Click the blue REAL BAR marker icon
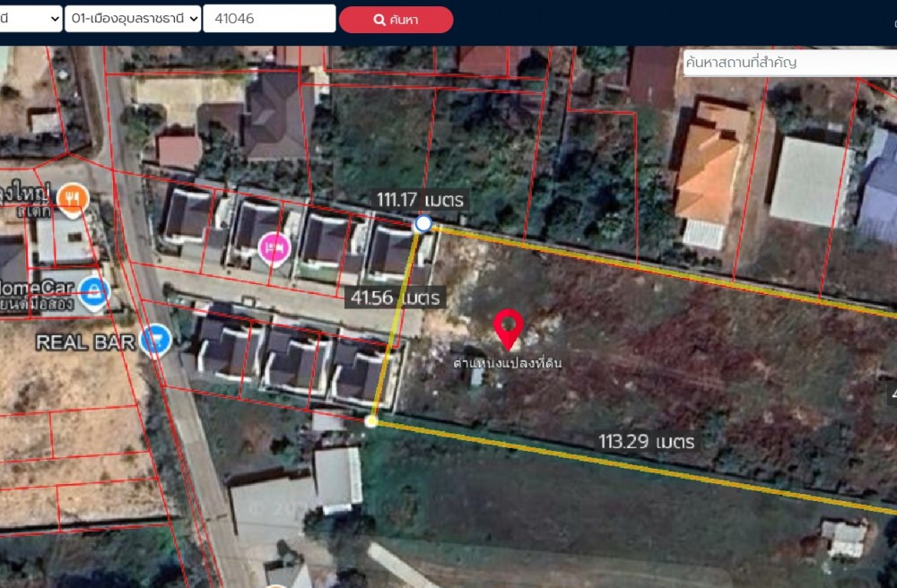Screen dimensions: 897x588 pos(156,342)
